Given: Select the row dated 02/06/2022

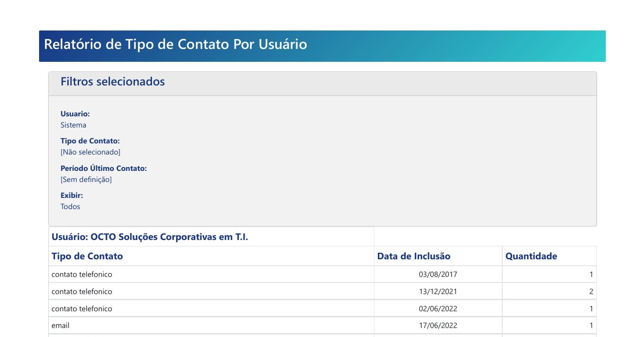Looking at the screenshot, I should point(82,308).
